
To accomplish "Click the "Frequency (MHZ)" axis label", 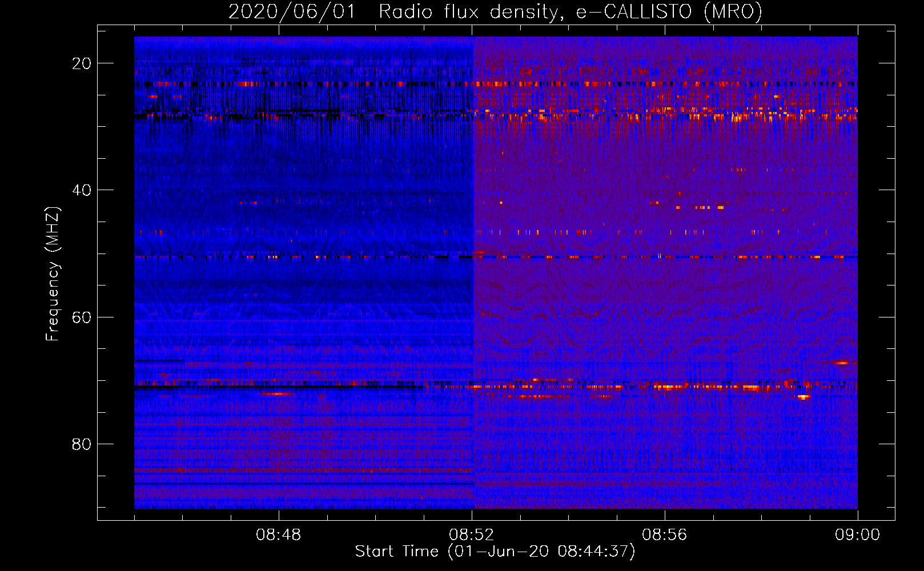I will (52, 274).
